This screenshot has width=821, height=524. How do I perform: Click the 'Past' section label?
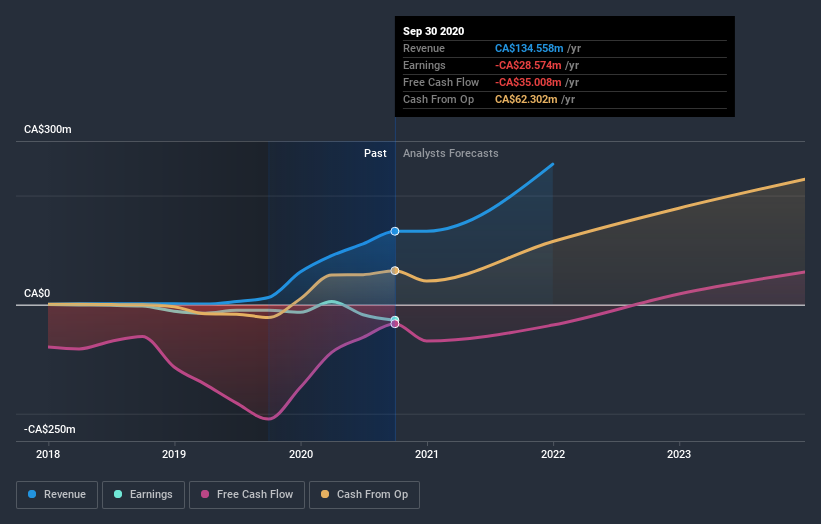(375, 153)
